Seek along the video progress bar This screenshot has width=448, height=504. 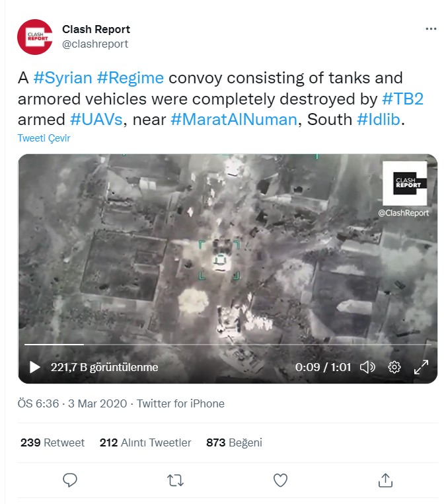pos(228,345)
